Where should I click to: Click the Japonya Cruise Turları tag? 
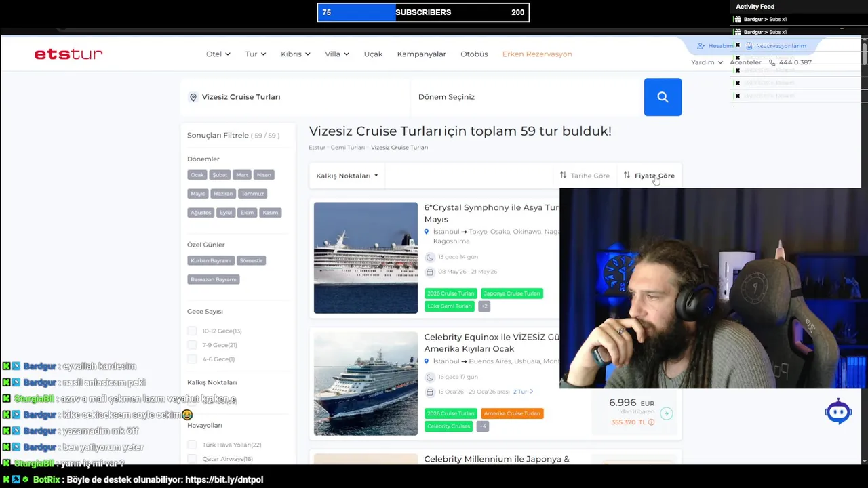(x=512, y=293)
